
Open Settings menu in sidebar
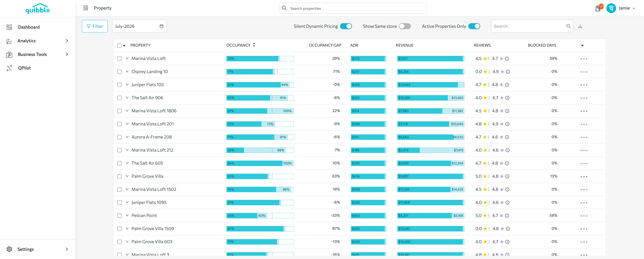click(x=38, y=249)
